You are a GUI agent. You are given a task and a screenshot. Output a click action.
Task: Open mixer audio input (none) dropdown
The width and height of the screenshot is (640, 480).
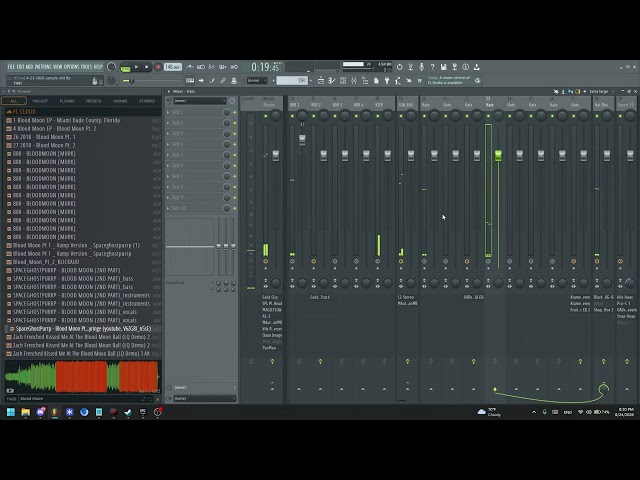[203, 388]
